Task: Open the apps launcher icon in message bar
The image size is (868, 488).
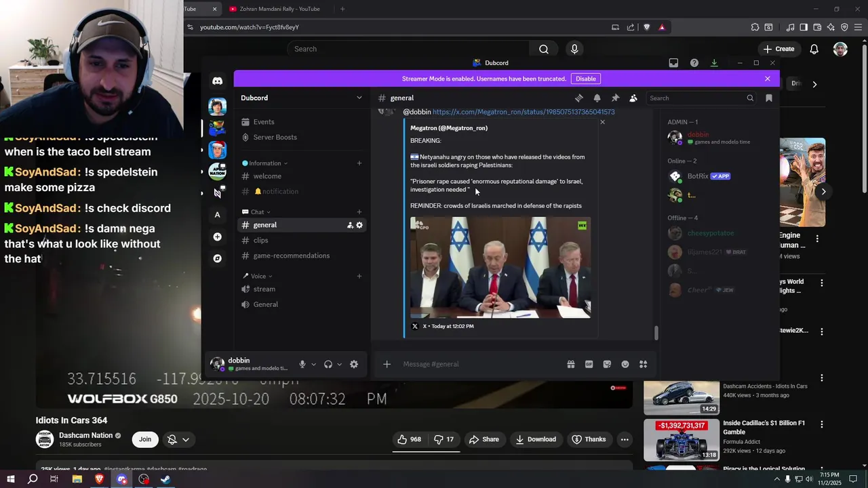Action: (643, 364)
